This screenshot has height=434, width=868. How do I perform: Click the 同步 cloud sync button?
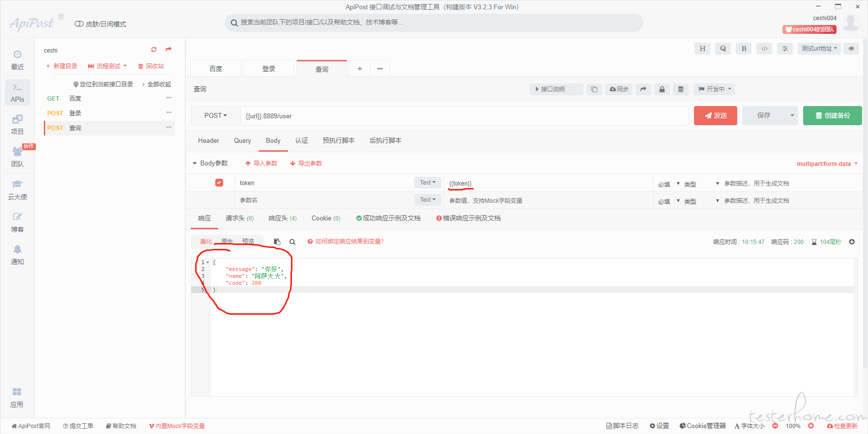pyautogui.click(x=619, y=89)
